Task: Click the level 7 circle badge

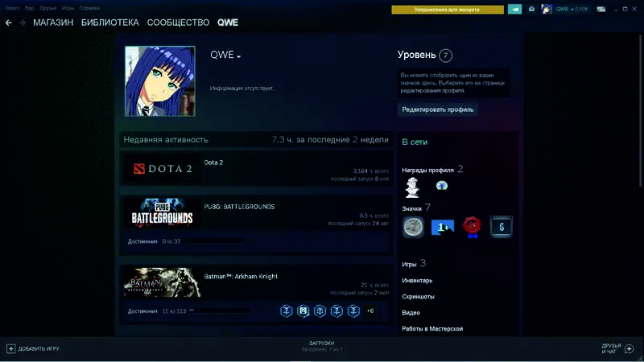Action: [x=446, y=56]
